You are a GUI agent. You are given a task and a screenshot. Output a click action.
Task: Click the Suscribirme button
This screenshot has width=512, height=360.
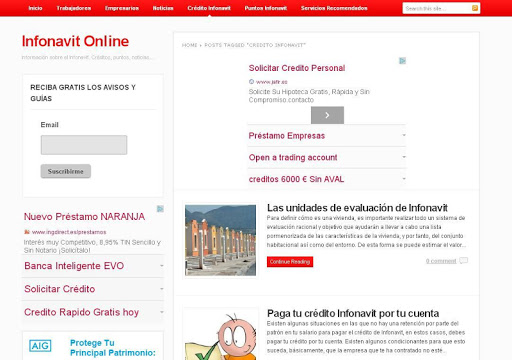tap(66, 171)
